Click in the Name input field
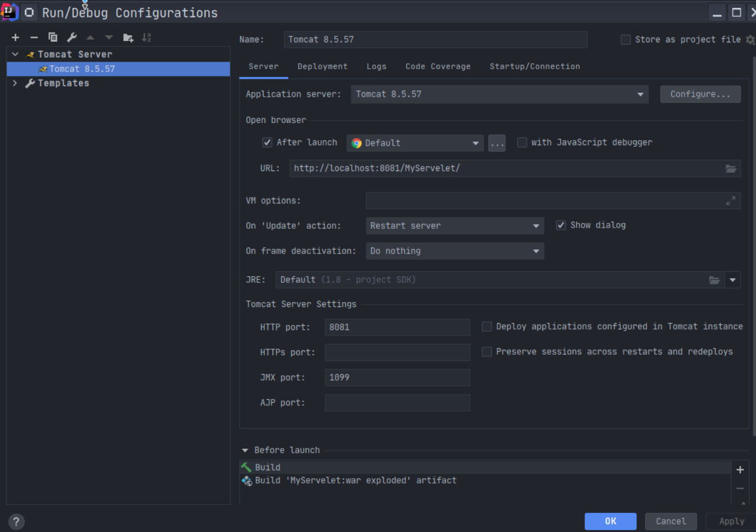 [436, 40]
